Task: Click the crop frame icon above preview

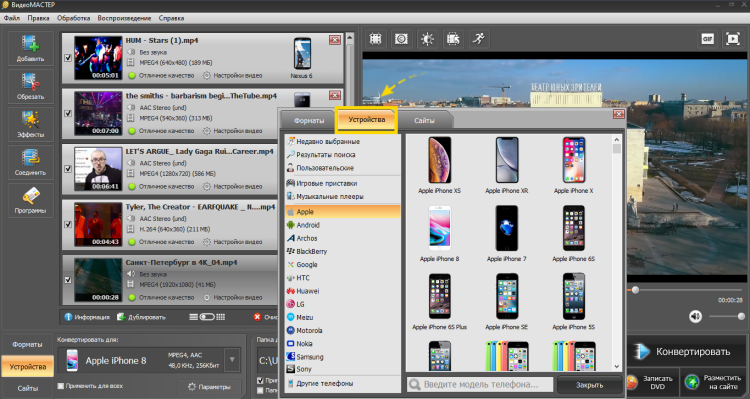Action: click(x=375, y=39)
